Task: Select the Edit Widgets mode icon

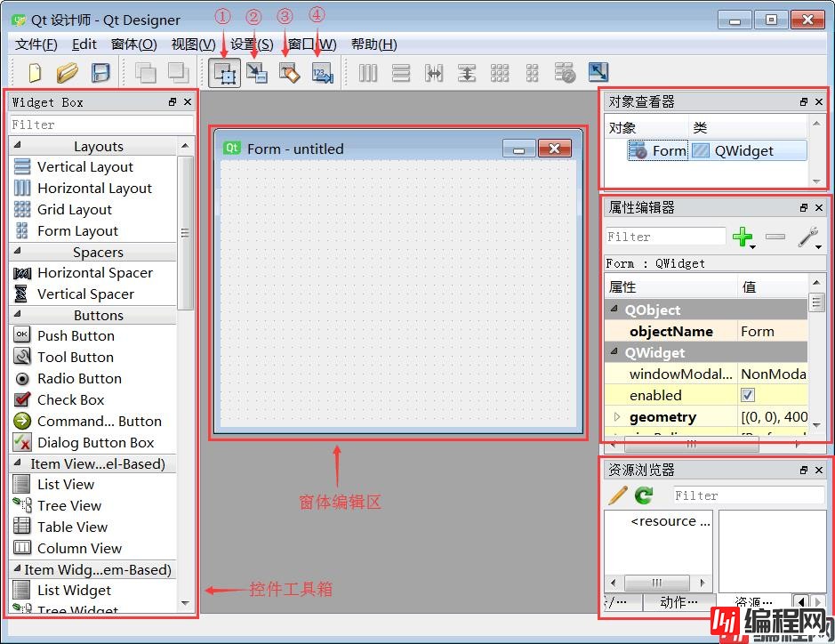Action: tap(225, 73)
